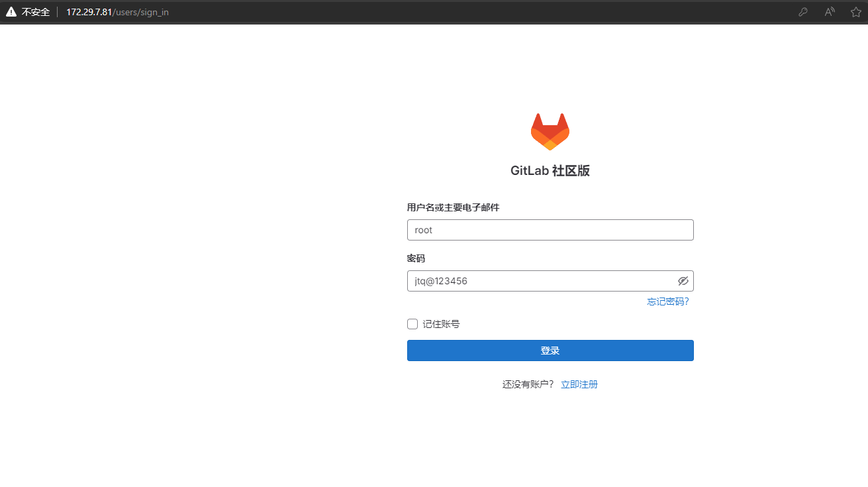Add page to favorites with star icon
868x487 pixels.
tap(856, 12)
